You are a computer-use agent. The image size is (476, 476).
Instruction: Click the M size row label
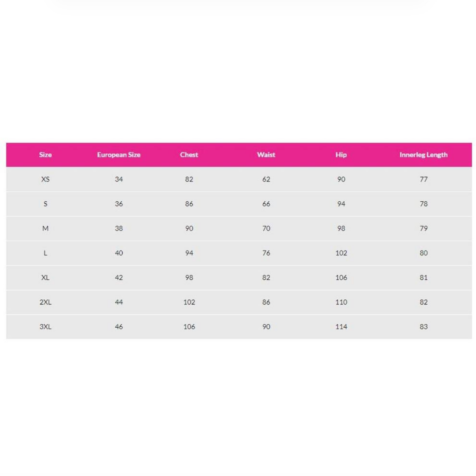[x=45, y=229]
